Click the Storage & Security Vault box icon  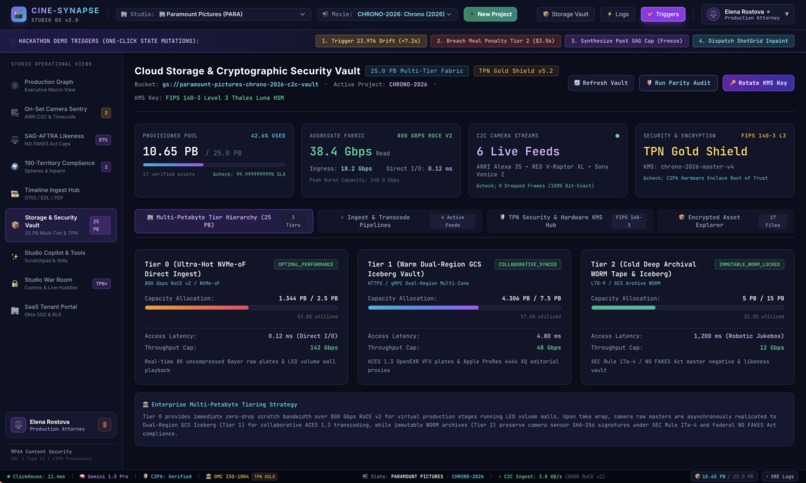click(15, 225)
